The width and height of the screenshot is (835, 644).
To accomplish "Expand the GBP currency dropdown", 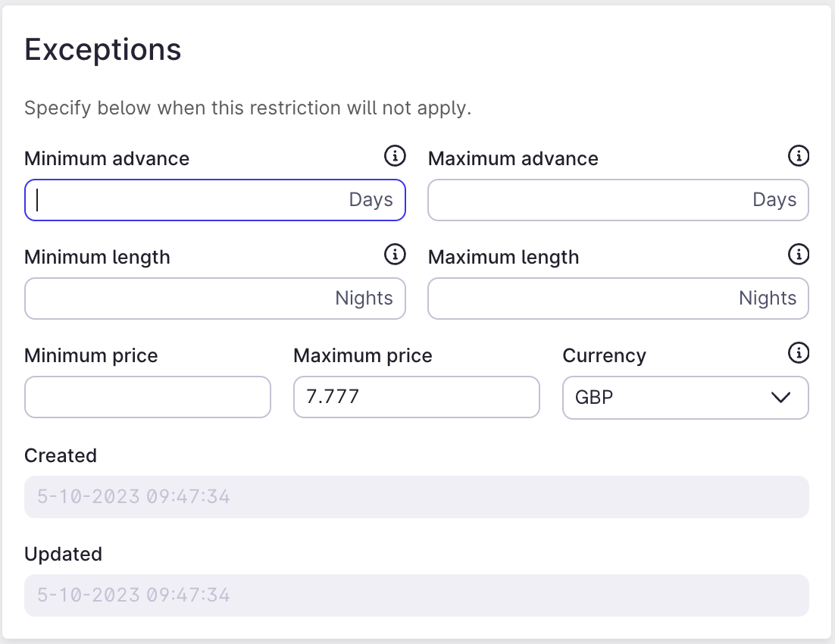I will 686,397.
